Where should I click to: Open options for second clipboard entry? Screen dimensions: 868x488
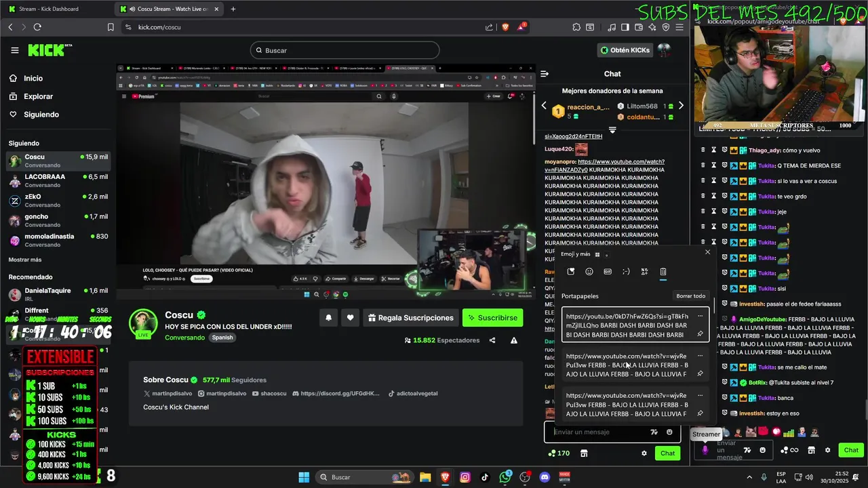[700, 355]
